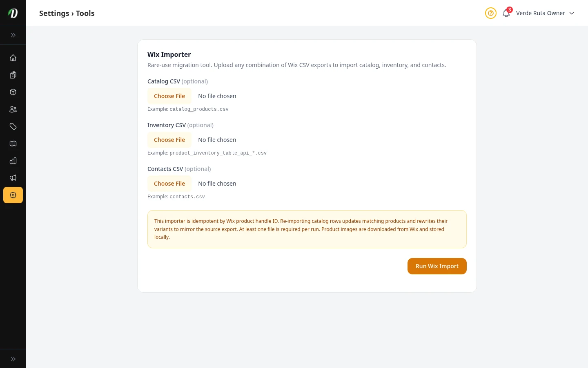Open the notifications bell
Viewport: 588px width, 368px height.
point(506,13)
